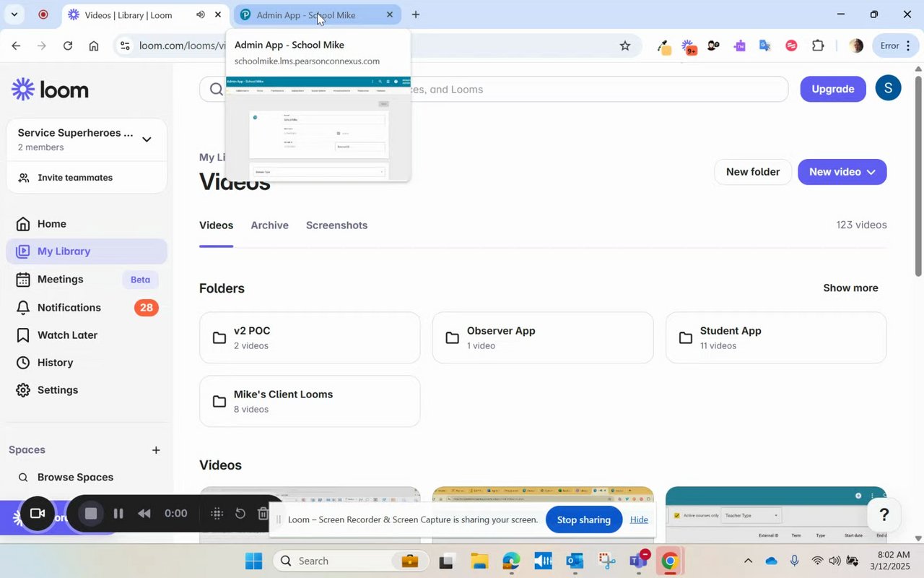This screenshot has width=924, height=578.
Task: Reload the page
Action: click(x=68, y=46)
